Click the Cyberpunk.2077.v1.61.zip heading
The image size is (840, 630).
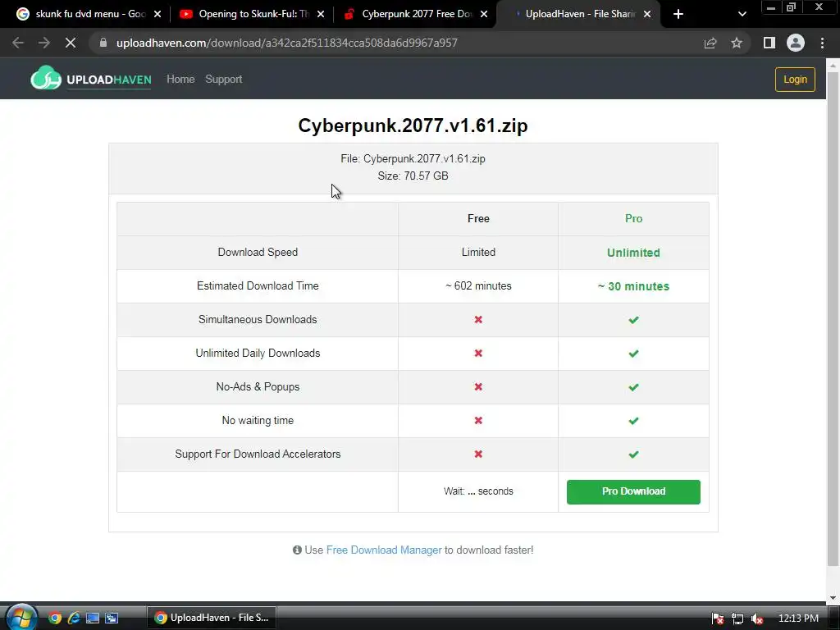click(413, 126)
